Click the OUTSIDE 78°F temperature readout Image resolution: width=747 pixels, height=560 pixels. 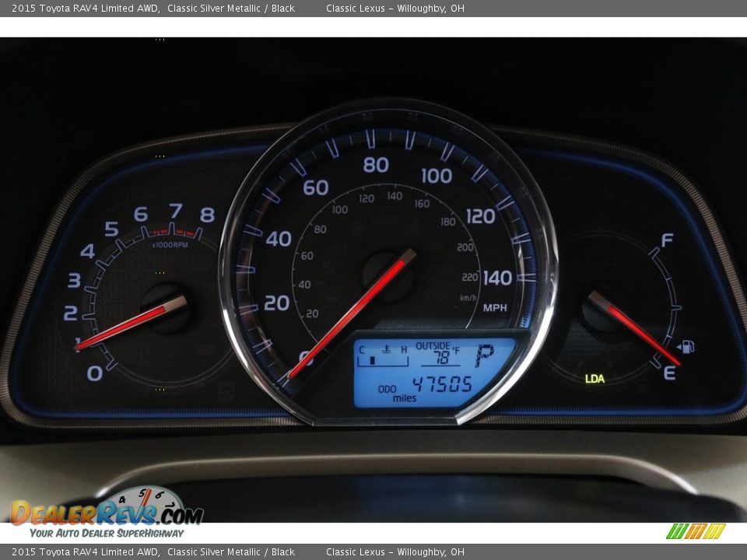pos(437,353)
